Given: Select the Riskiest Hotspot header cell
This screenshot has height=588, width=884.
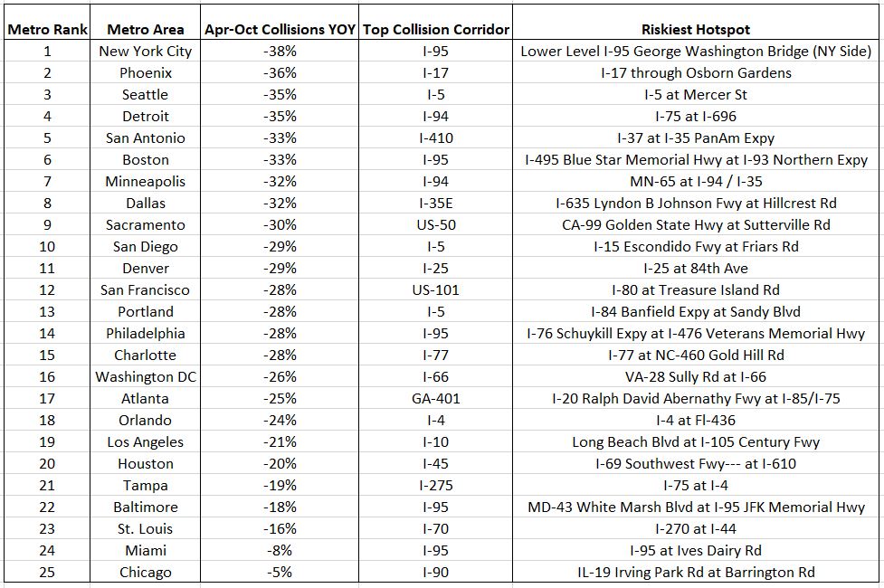Looking at the screenshot, I should coord(696,29).
